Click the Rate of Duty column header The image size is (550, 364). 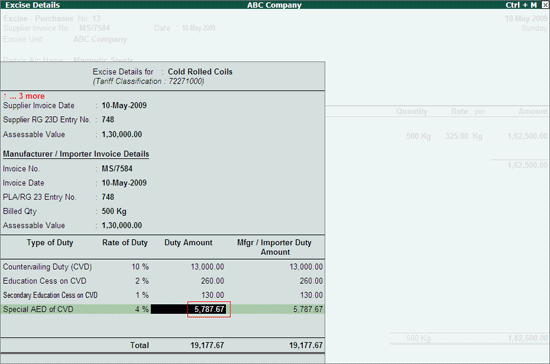click(125, 243)
